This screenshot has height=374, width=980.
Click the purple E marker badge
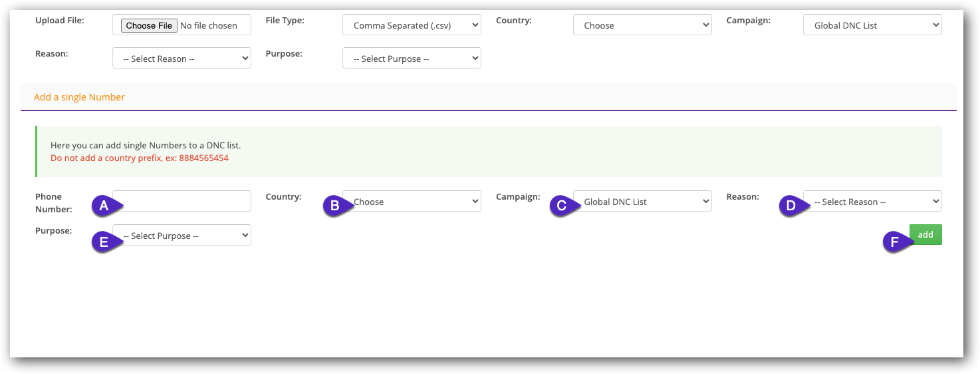point(104,242)
